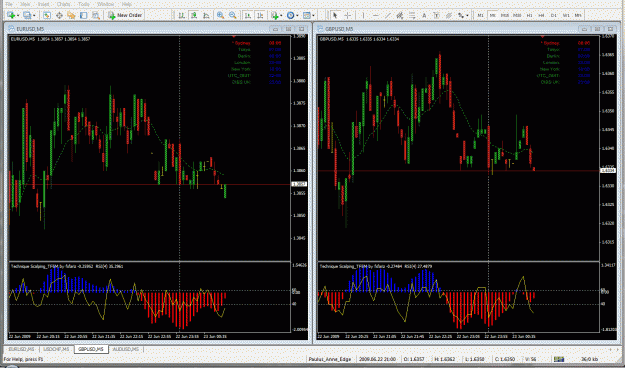Select the Text tool (A icon)
Viewport: 625px width, 368px height.
click(424, 15)
